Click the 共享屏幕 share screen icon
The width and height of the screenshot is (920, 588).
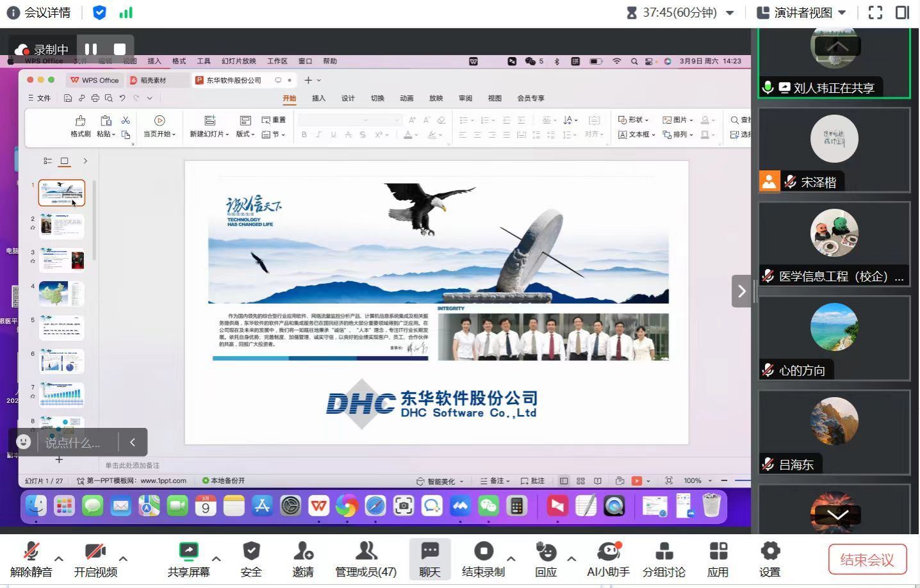tap(188, 551)
